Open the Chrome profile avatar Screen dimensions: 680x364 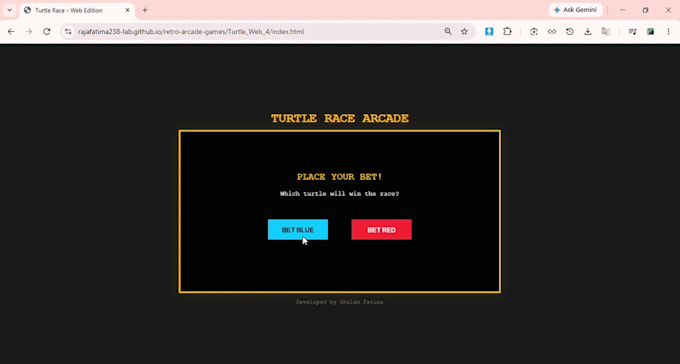pos(651,32)
